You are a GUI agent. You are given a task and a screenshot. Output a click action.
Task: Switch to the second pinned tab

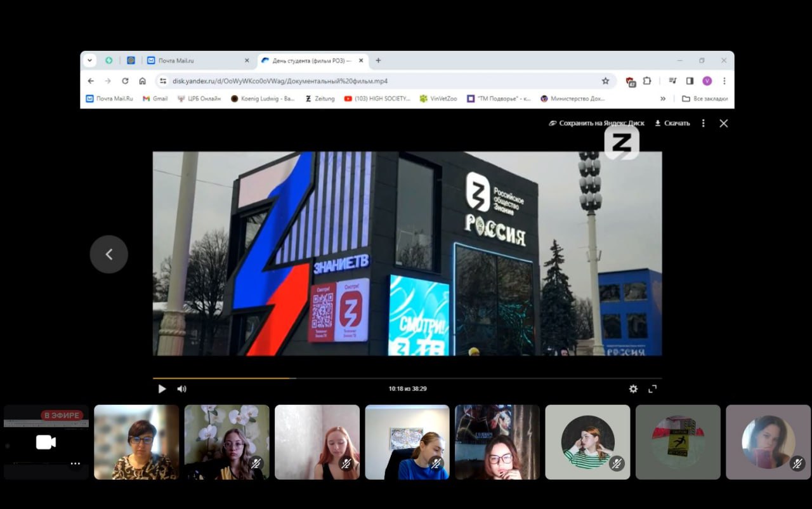pyautogui.click(x=131, y=60)
